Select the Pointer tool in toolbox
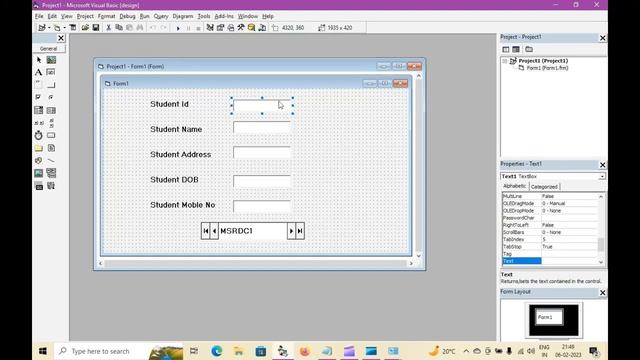640x360 pixels. tap(39, 60)
